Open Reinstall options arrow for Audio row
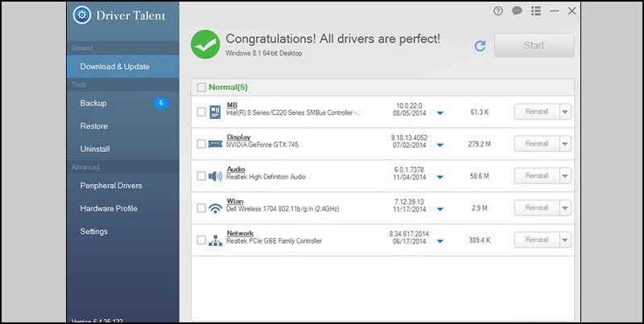Viewport: 644px width, 324px height. click(x=565, y=176)
